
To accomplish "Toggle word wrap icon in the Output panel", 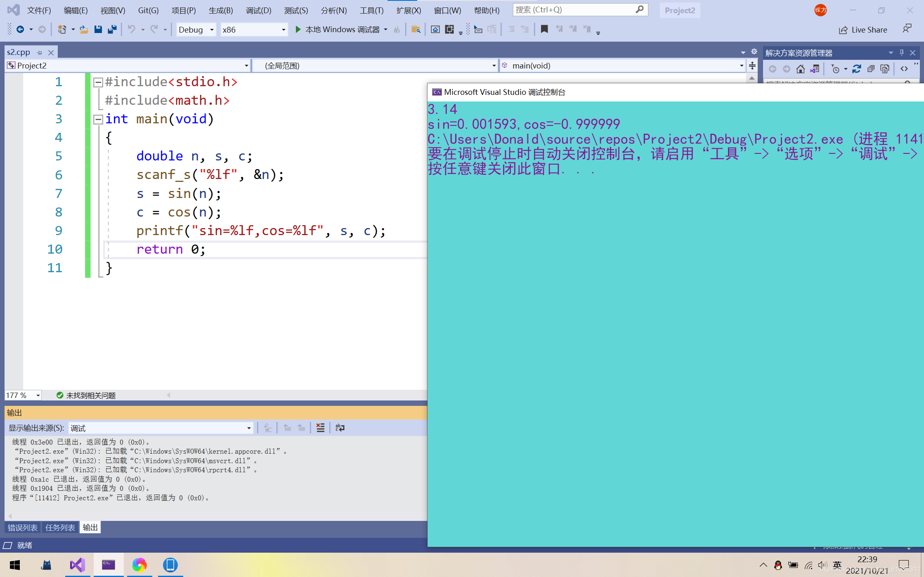I will tap(340, 428).
